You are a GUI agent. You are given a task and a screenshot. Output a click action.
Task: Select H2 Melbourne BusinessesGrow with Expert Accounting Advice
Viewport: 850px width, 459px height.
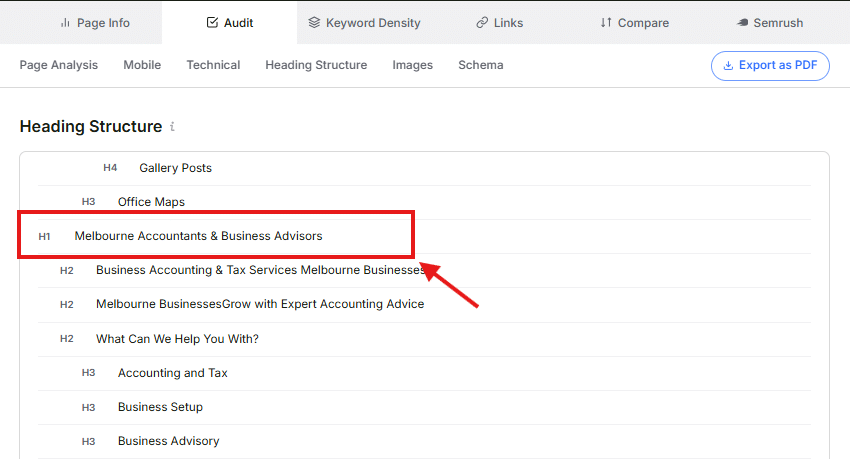pyautogui.click(x=424, y=304)
